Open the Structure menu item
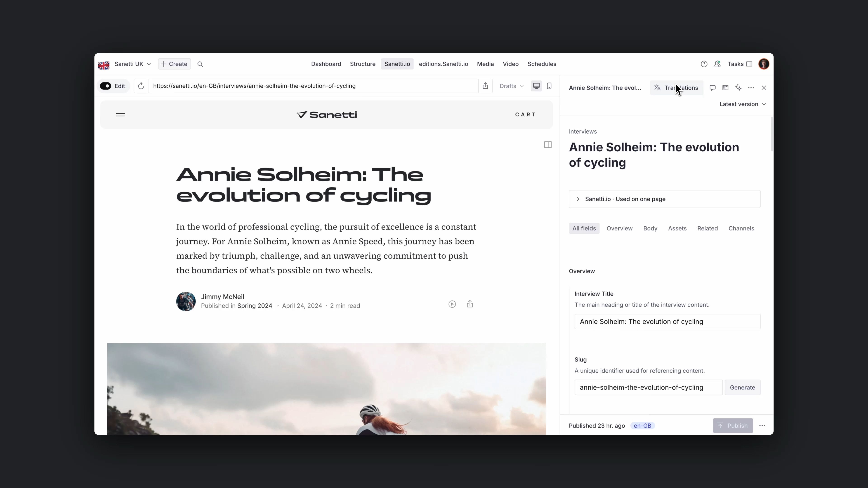The image size is (868, 488). [x=363, y=64]
